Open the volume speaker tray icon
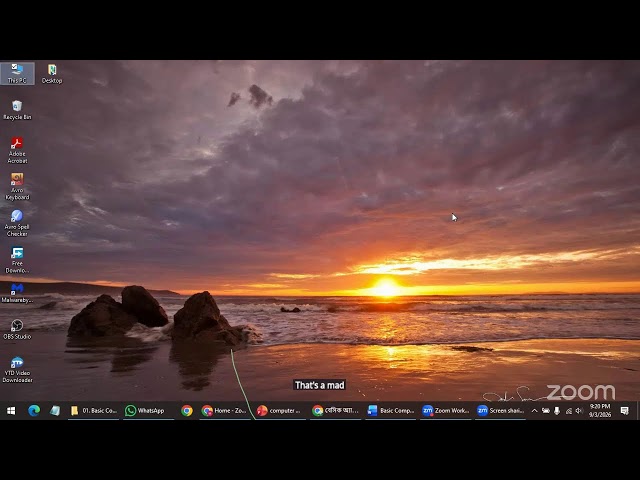Screen dimensions: 640x480 pos(579,411)
